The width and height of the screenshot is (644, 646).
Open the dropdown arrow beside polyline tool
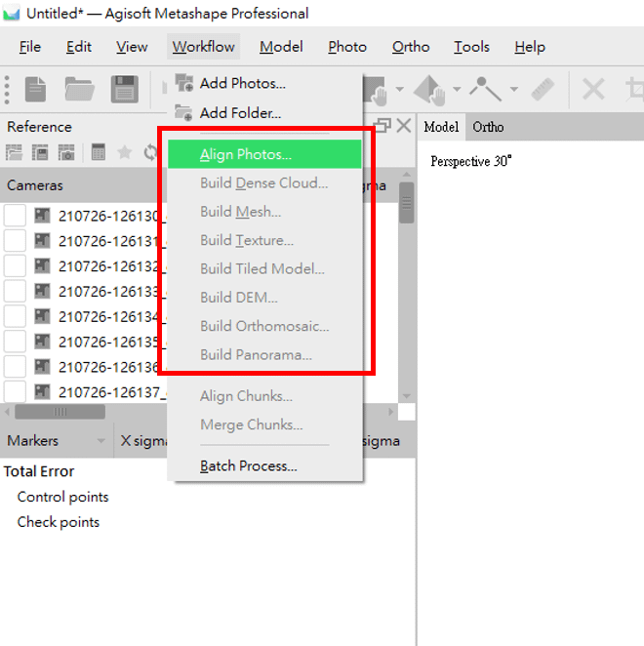coord(514,89)
